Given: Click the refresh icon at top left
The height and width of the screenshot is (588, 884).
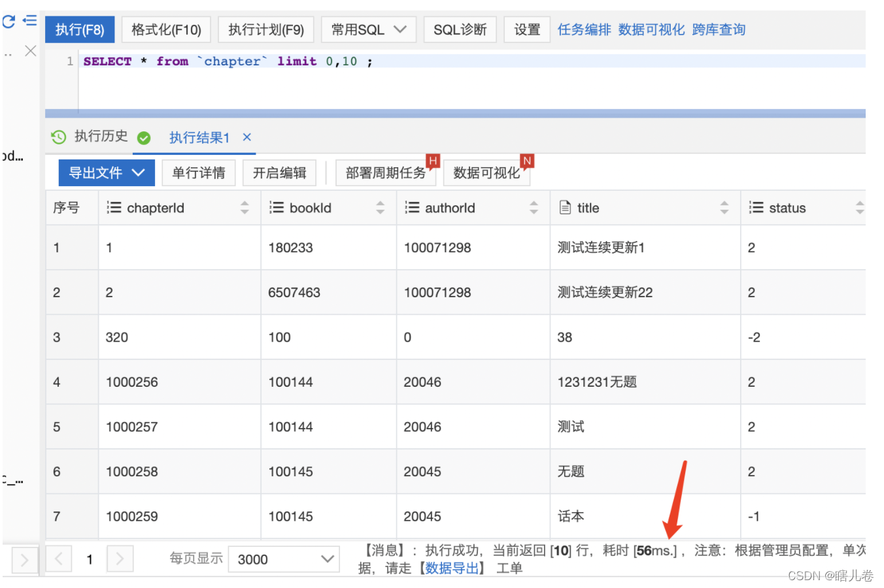Looking at the screenshot, I should pyautogui.click(x=8, y=22).
